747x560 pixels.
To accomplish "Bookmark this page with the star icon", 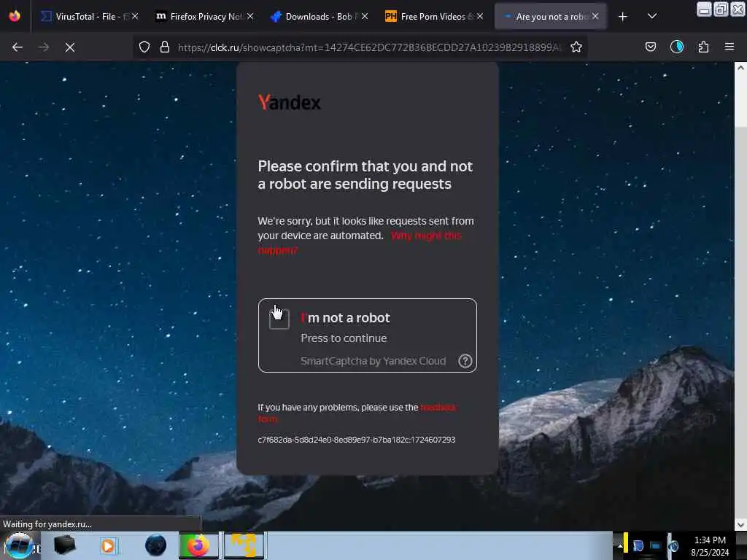I will coord(576,47).
